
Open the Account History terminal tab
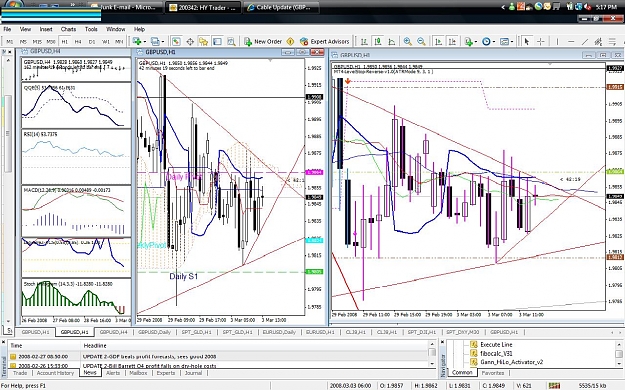pos(55,373)
